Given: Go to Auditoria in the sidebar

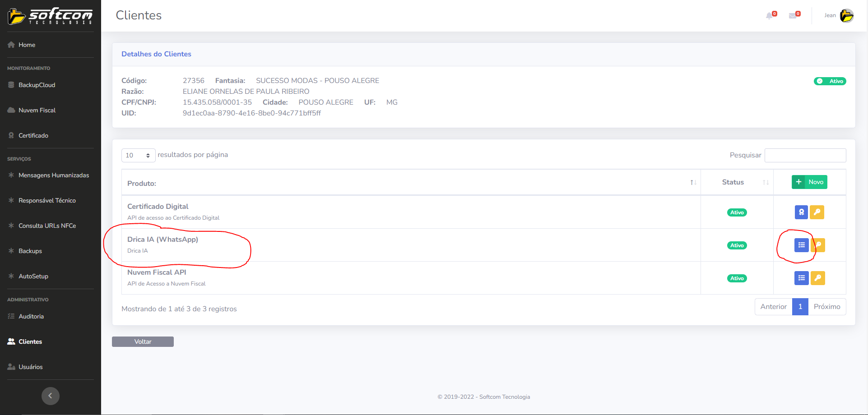Looking at the screenshot, I should [x=31, y=316].
